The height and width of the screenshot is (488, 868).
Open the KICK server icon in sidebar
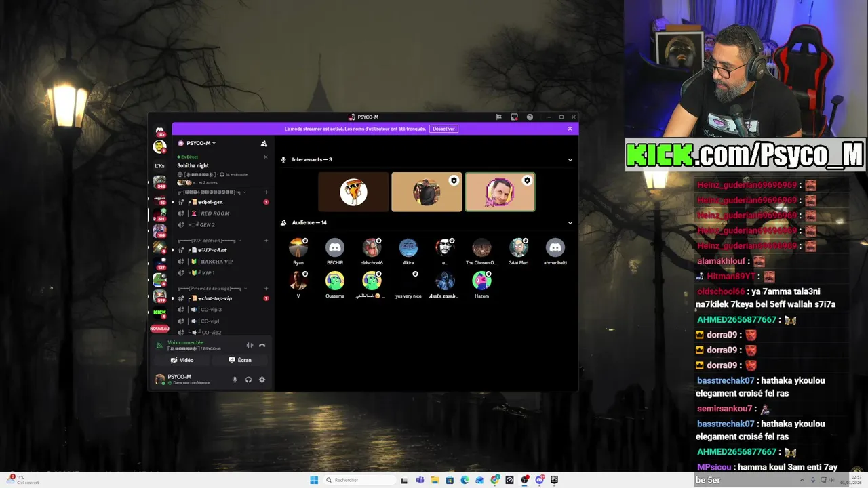tap(159, 312)
